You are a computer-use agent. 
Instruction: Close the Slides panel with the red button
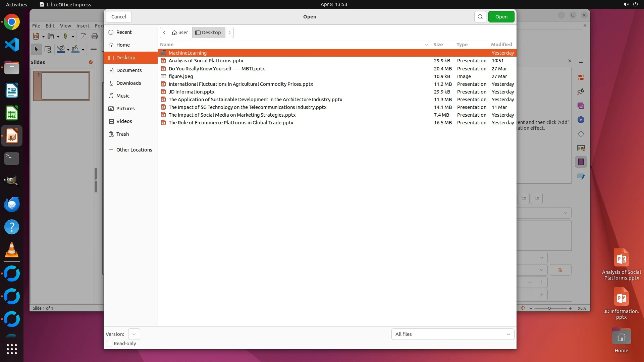(91, 62)
